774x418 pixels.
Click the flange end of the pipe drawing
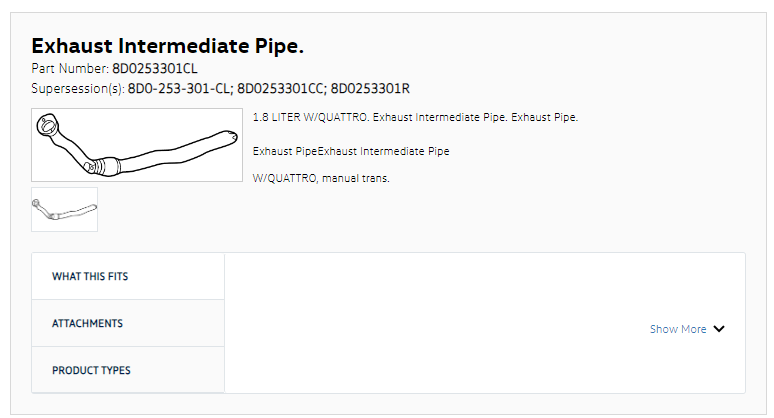coord(48,125)
